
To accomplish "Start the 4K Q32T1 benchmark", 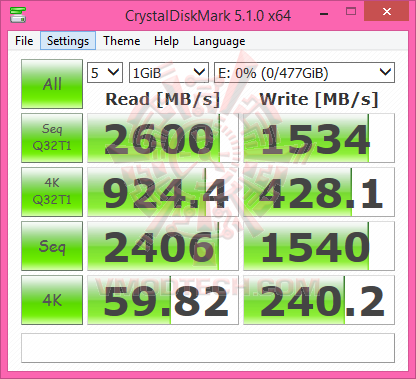I will pyautogui.click(x=52, y=192).
